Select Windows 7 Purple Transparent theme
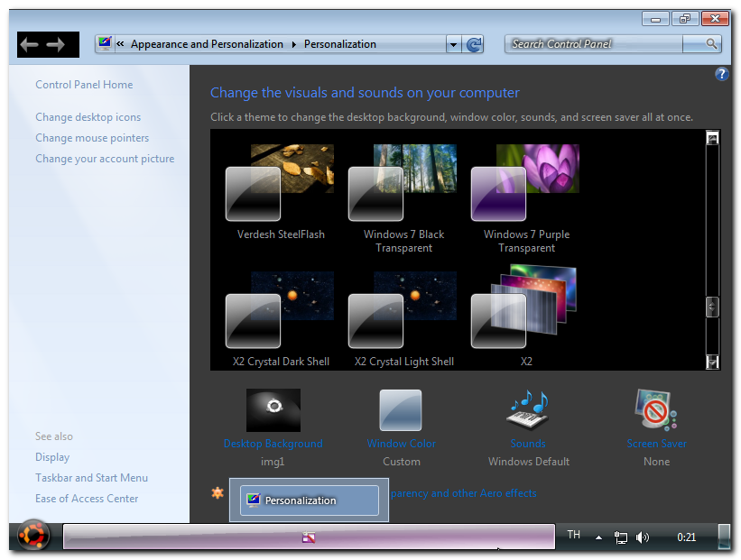 point(526,198)
